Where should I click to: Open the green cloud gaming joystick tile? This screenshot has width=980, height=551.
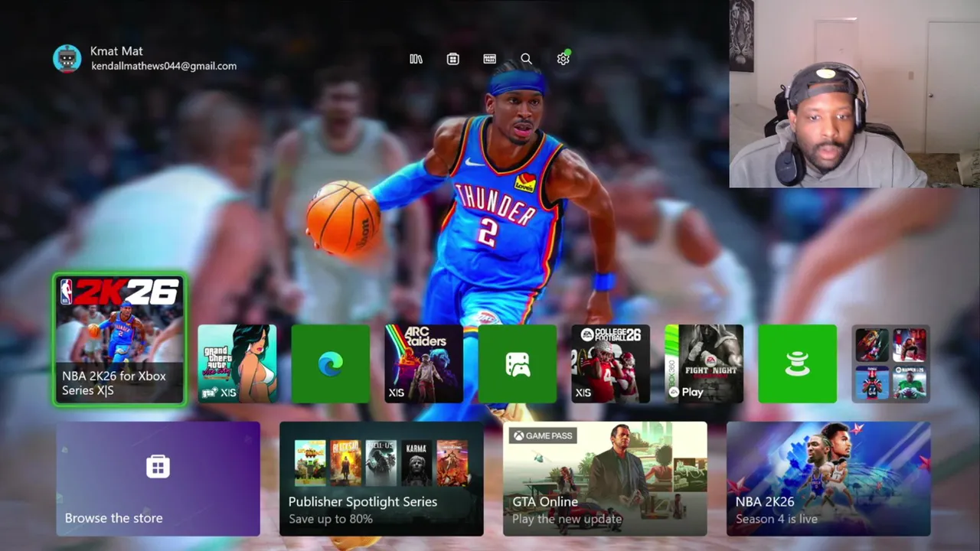pos(798,364)
